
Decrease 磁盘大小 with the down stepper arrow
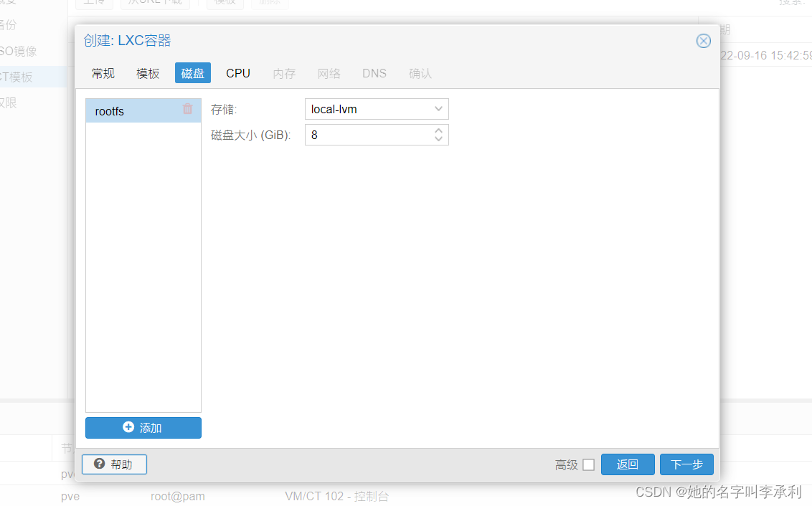coord(438,138)
